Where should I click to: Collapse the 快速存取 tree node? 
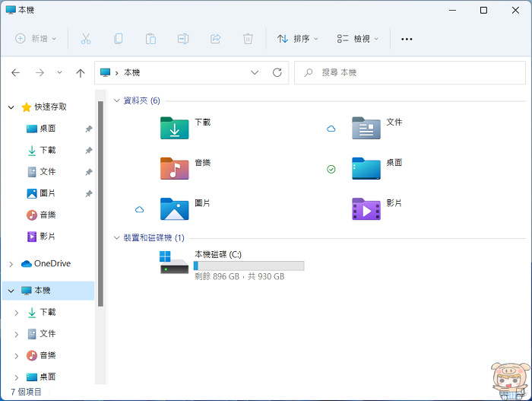[11, 107]
